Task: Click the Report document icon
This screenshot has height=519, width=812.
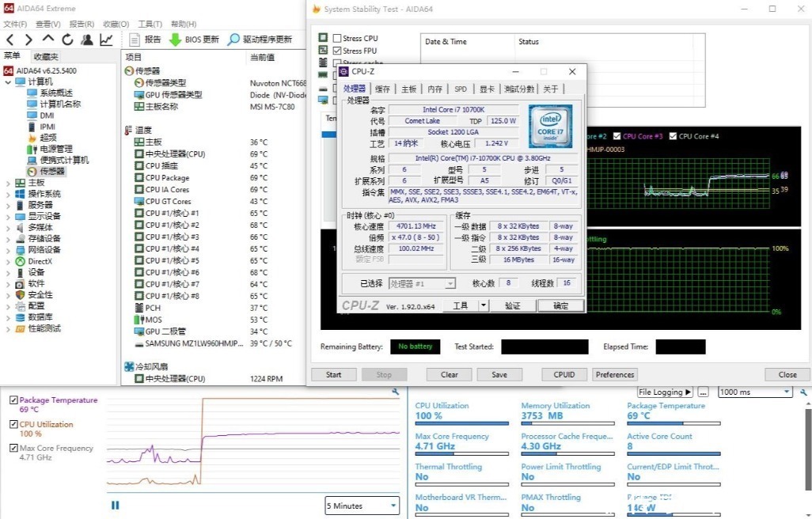Action: [135, 40]
